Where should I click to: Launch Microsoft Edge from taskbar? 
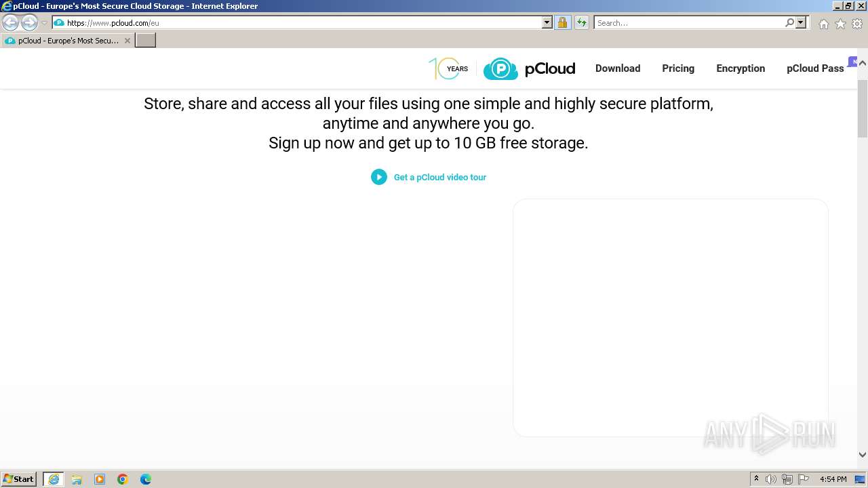(146, 479)
